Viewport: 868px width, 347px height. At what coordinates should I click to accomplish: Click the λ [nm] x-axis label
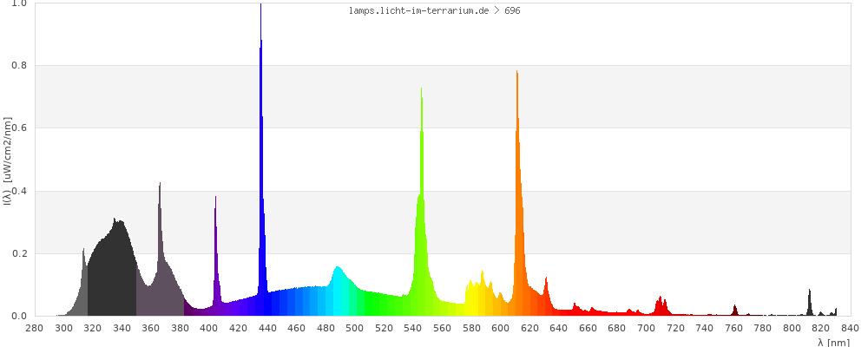point(833,342)
